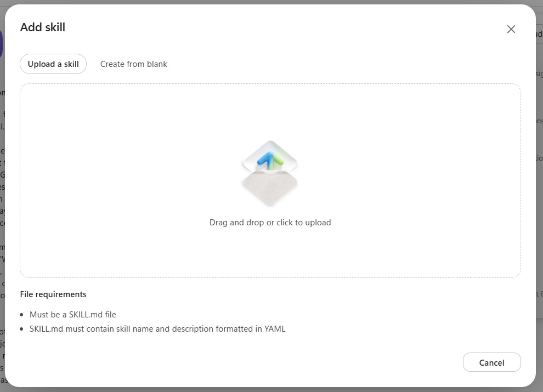The image size is (543, 392).
Task: Click the purple element behind the dialog's left edge
Action: (x=2, y=43)
